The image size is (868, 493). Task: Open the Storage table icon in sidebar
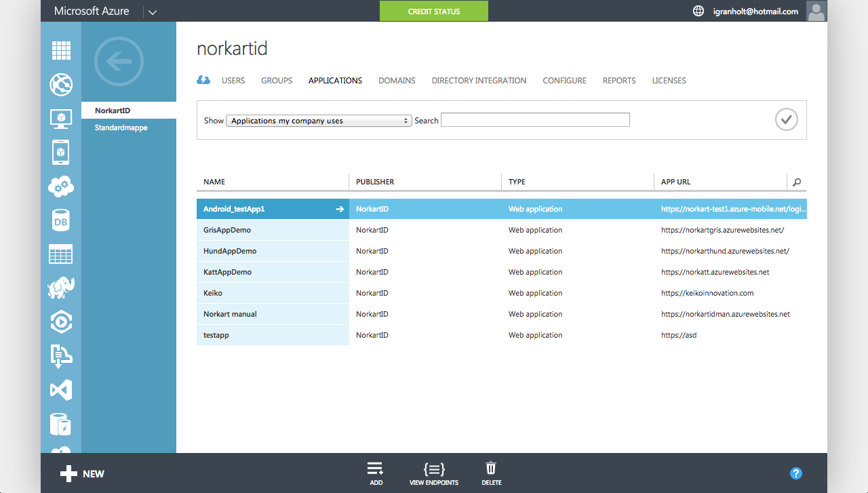tap(61, 254)
